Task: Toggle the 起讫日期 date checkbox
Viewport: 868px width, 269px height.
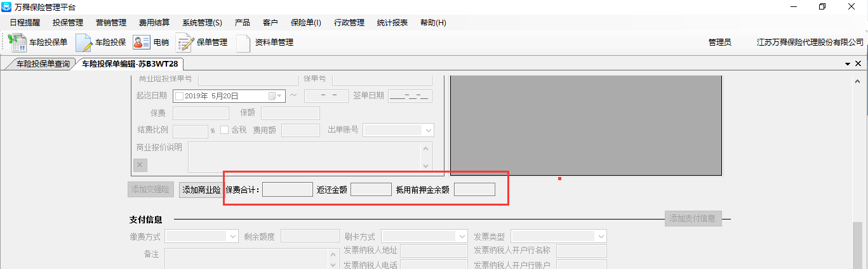Action: click(x=179, y=96)
